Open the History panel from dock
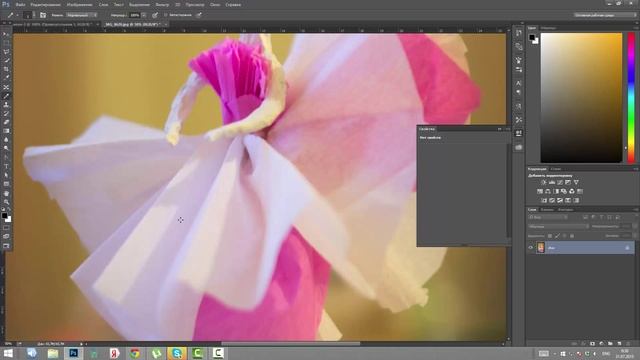Image resolution: width=640 pixels, height=360 pixels. click(x=519, y=33)
